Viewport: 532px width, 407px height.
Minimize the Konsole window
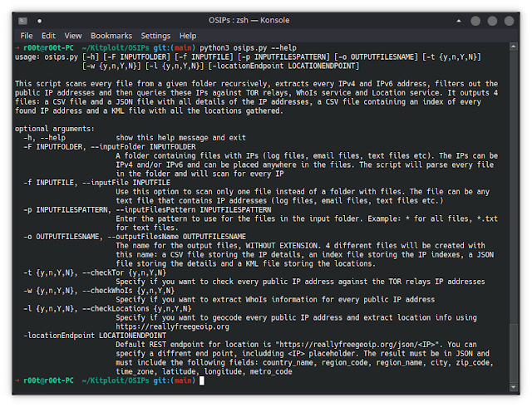[475, 21]
